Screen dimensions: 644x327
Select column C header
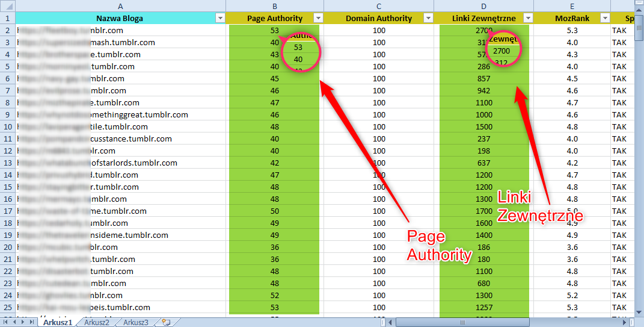pyautogui.click(x=378, y=5)
